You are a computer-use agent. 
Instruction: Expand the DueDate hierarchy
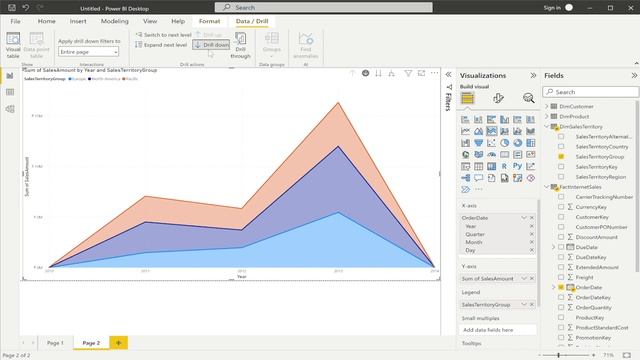click(x=554, y=247)
